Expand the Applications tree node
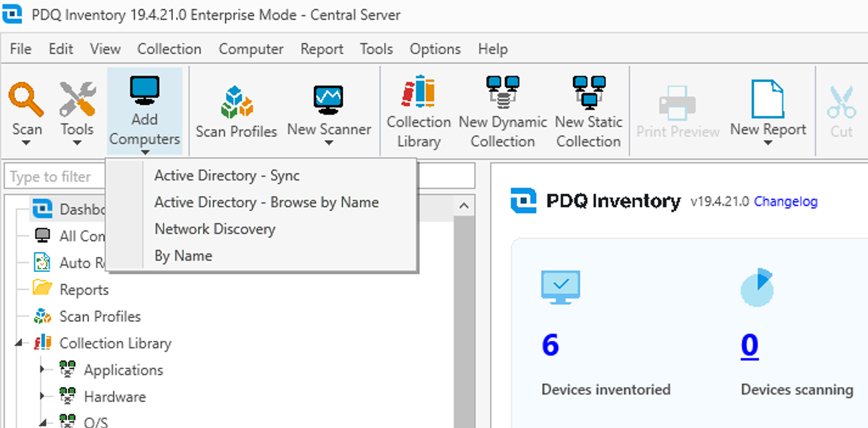This screenshot has height=428, width=868. [x=43, y=370]
